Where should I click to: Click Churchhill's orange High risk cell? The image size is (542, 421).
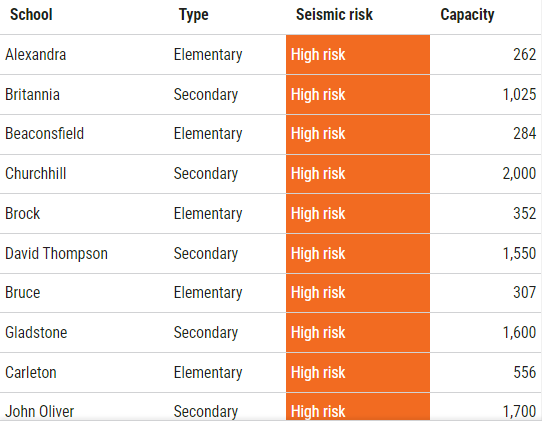358,174
